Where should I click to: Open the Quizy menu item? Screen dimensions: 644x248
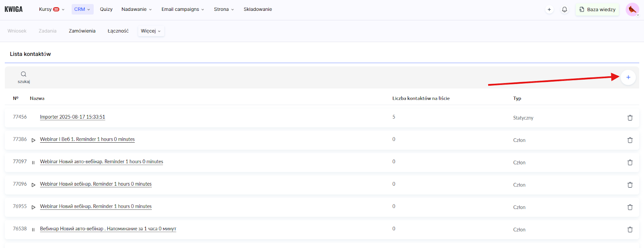(106, 9)
